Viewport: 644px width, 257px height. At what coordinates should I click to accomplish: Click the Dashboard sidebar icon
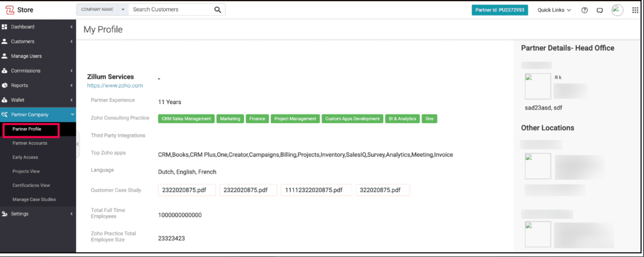click(4, 27)
